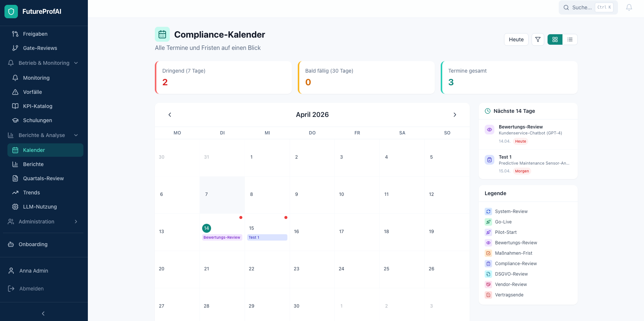Click the Berichte bar chart icon
The image size is (644, 321).
coord(15,164)
